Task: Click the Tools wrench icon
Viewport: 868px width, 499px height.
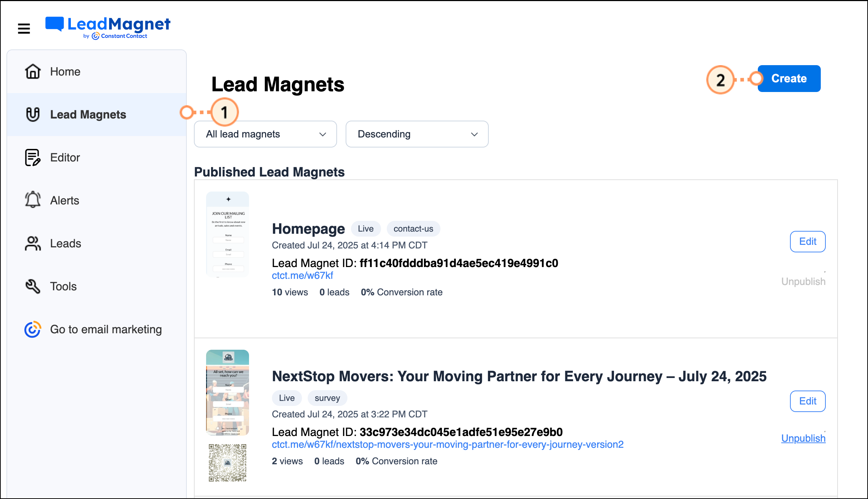Action: [33, 286]
